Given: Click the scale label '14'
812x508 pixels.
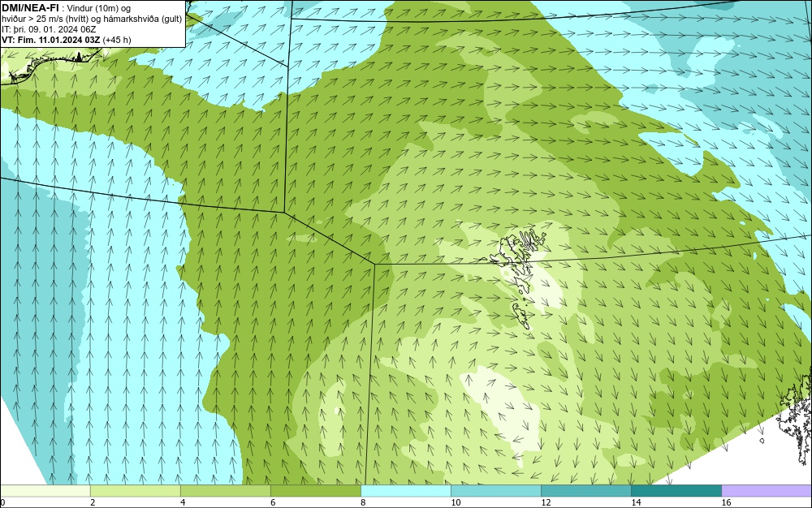Looking at the screenshot, I should click(x=636, y=502).
